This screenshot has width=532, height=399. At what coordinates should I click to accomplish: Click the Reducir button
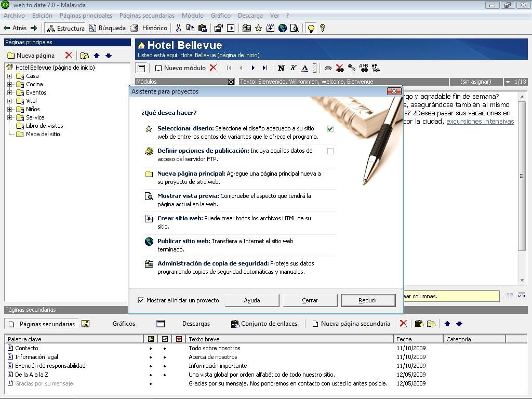[x=368, y=300]
